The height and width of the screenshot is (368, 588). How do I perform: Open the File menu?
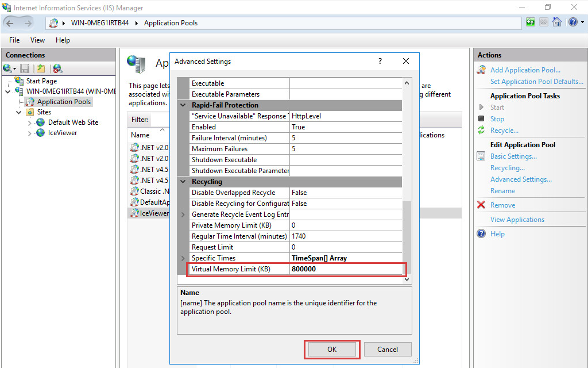coord(14,40)
